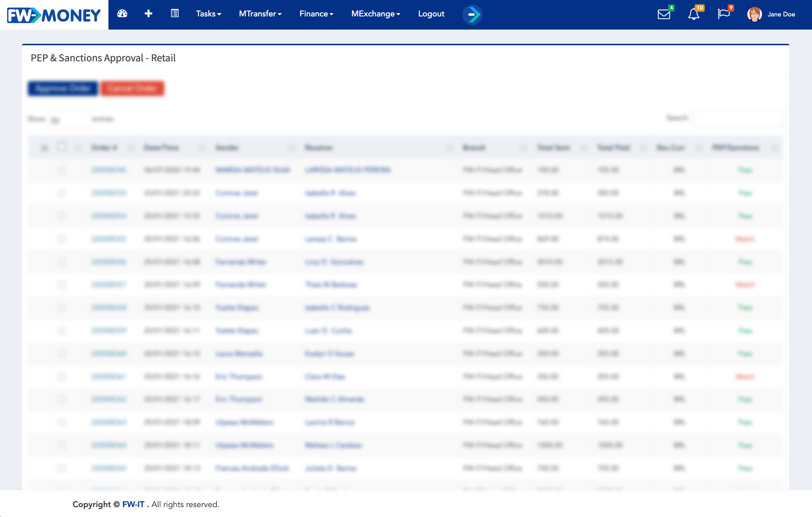Expand the Tasks menu
This screenshot has height=517, width=812.
point(208,14)
